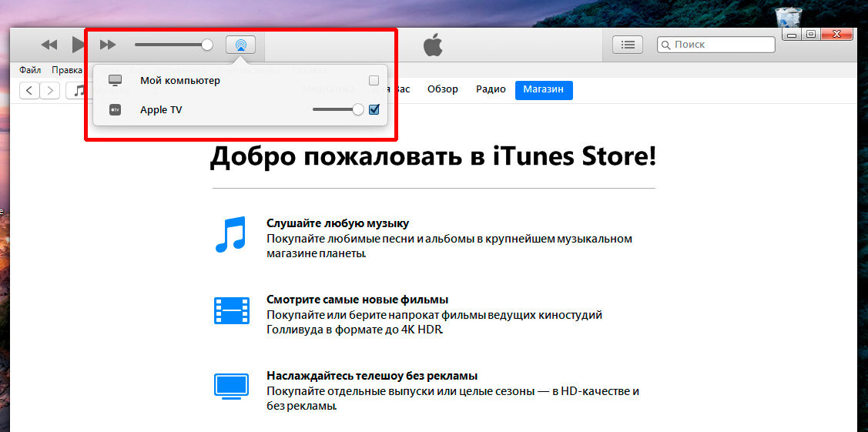Switch to the Радио tab

pyautogui.click(x=491, y=89)
